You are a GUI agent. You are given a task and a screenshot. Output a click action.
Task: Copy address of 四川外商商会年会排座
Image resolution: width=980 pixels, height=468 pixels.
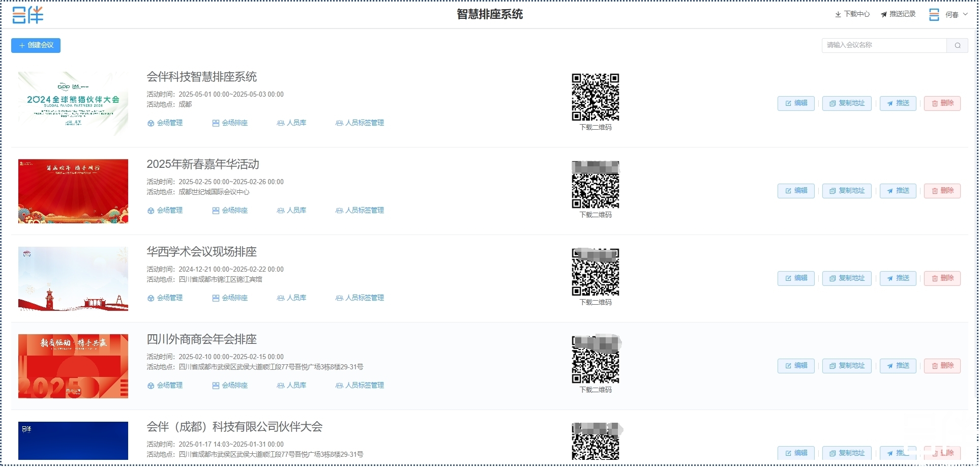click(847, 366)
